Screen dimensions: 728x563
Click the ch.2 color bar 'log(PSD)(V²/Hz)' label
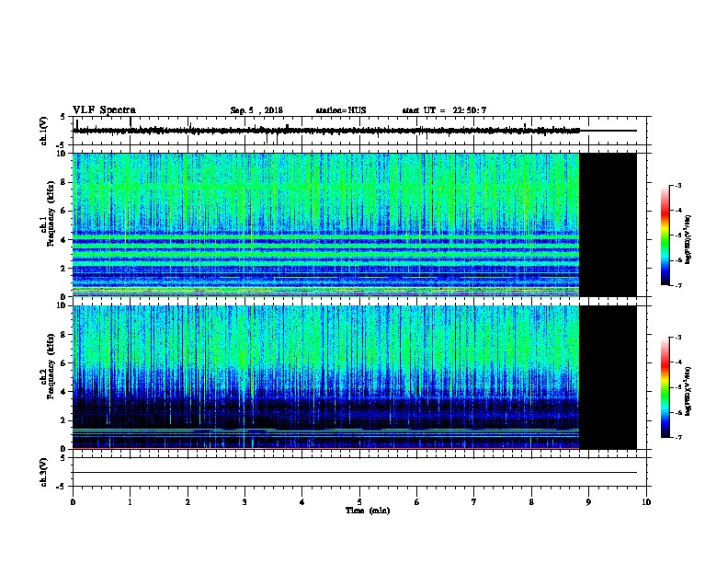tap(688, 391)
